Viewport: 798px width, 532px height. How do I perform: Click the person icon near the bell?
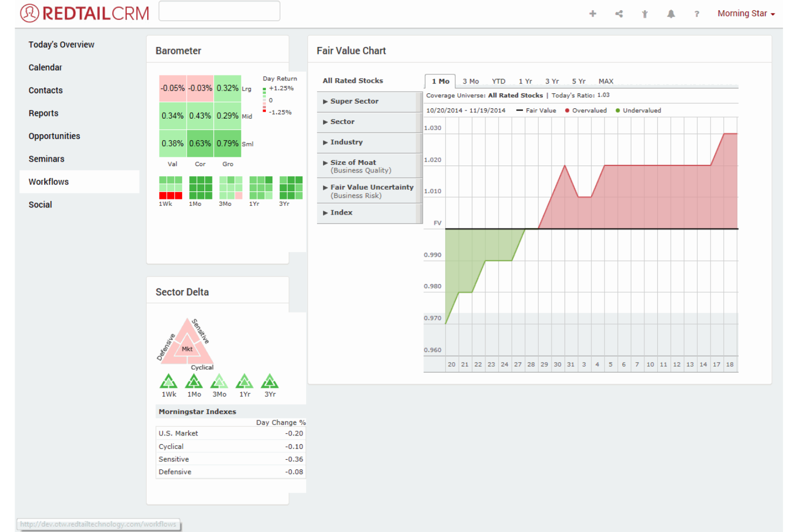tap(645, 13)
